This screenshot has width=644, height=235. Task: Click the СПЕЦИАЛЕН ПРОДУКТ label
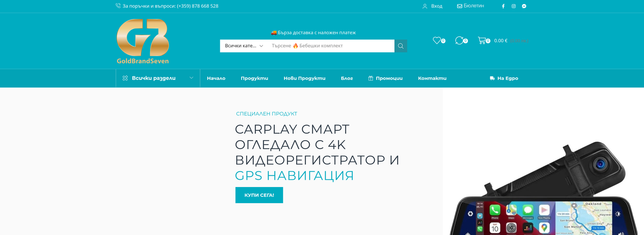point(266,114)
